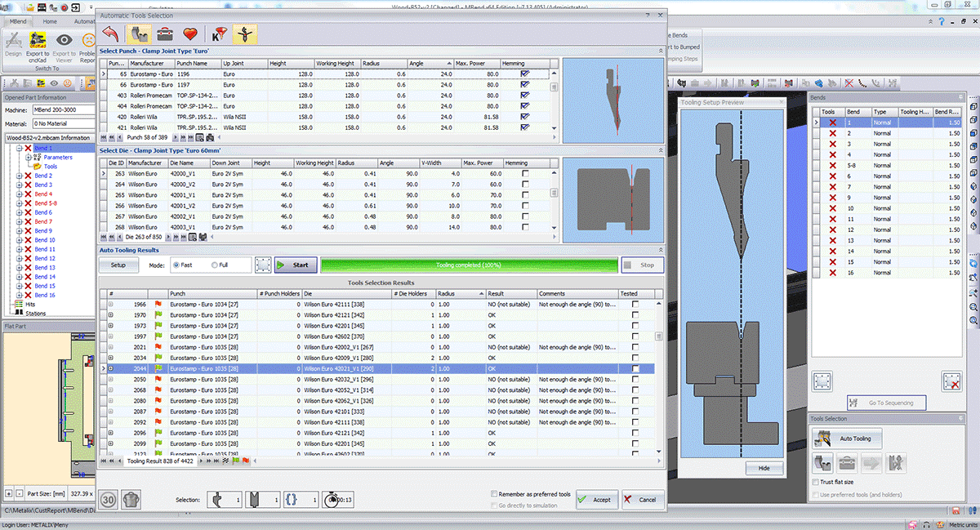Enable Remember as preferred tools checkbox
The image size is (980, 530).
(x=493, y=494)
